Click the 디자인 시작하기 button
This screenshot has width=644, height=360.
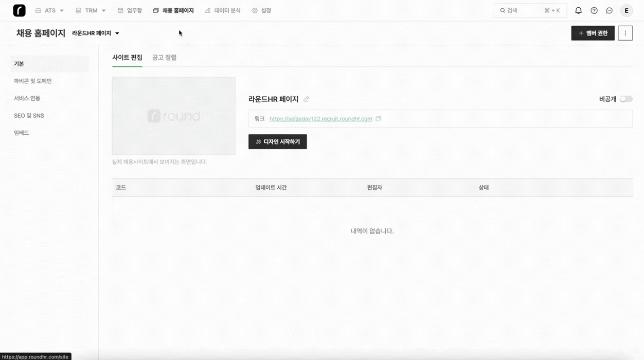pos(277,142)
